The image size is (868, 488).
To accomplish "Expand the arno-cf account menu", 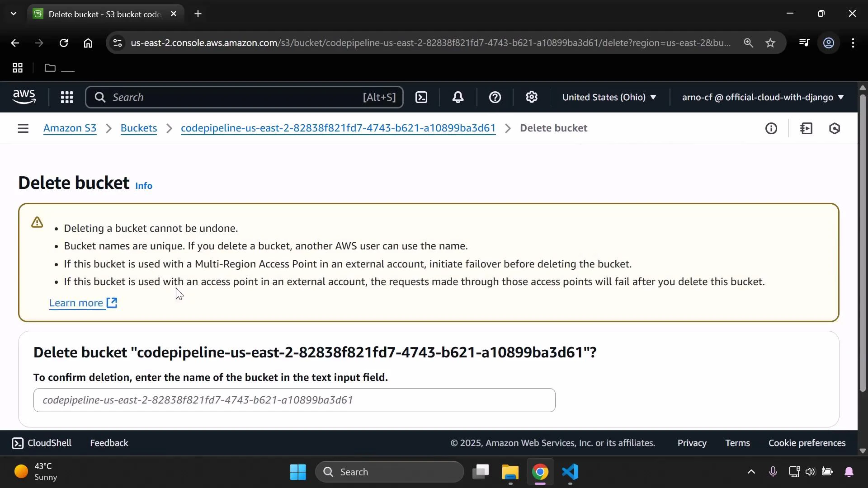I will [x=762, y=97].
